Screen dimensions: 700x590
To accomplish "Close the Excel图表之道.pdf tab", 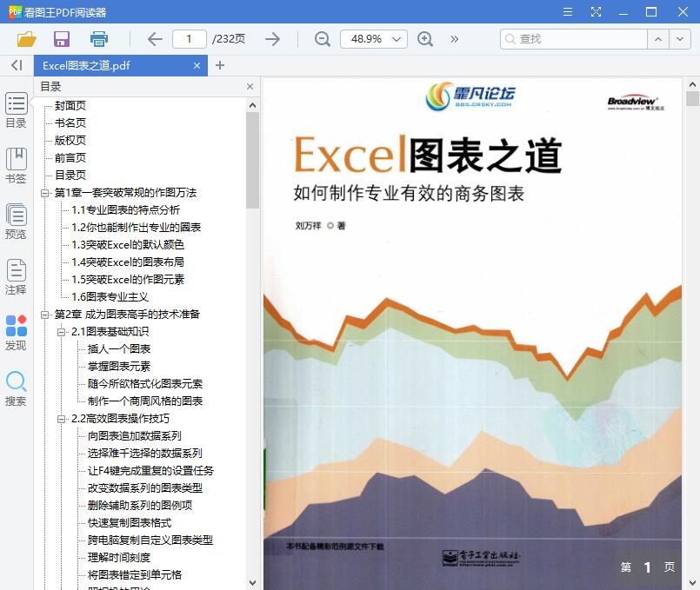I will point(197,65).
